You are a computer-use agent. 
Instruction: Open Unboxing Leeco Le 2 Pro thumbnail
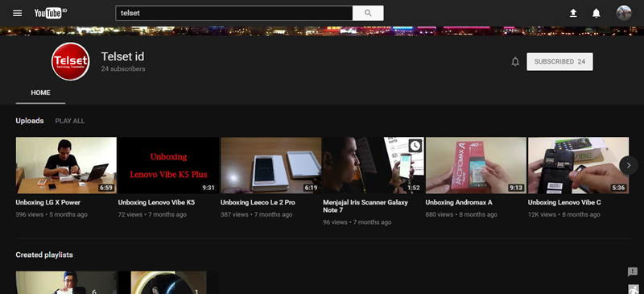271,165
